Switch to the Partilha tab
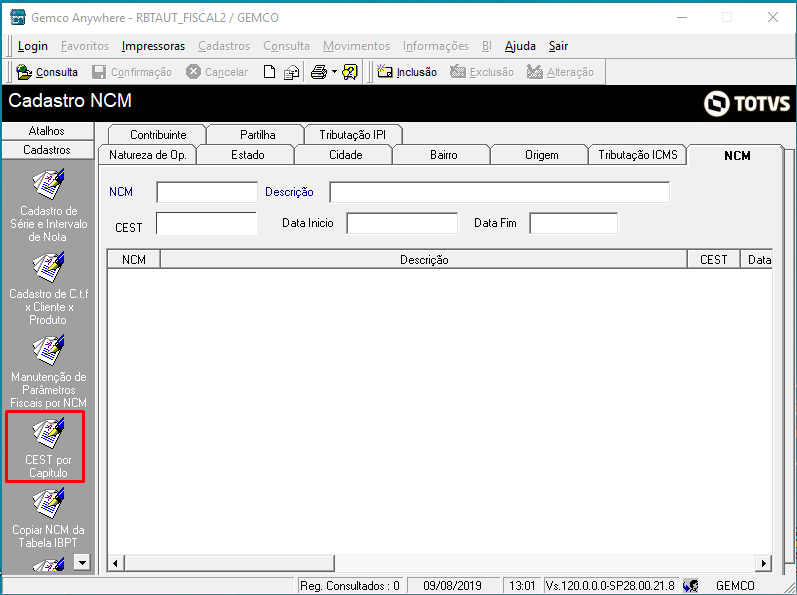The height and width of the screenshot is (595, 797). click(x=258, y=135)
